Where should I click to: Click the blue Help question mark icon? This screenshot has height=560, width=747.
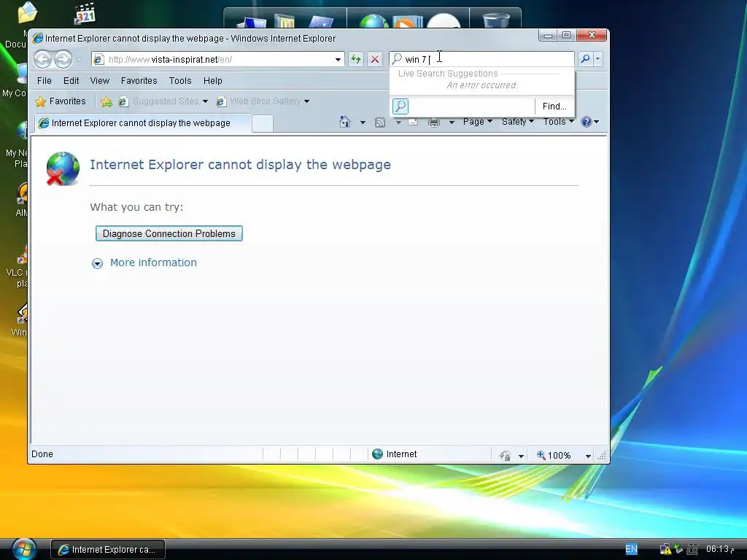pos(587,122)
